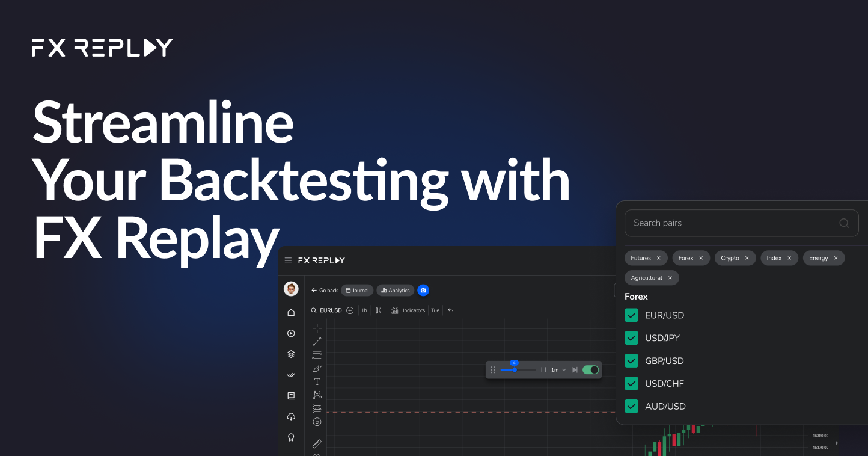Select the crosshair cursor tool
This screenshot has height=456, width=868.
point(317,327)
